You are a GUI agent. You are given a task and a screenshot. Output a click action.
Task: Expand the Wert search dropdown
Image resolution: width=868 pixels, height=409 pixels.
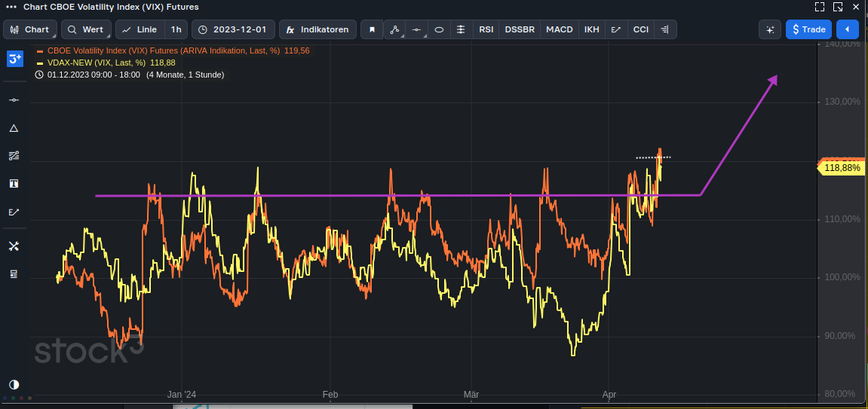[86, 29]
